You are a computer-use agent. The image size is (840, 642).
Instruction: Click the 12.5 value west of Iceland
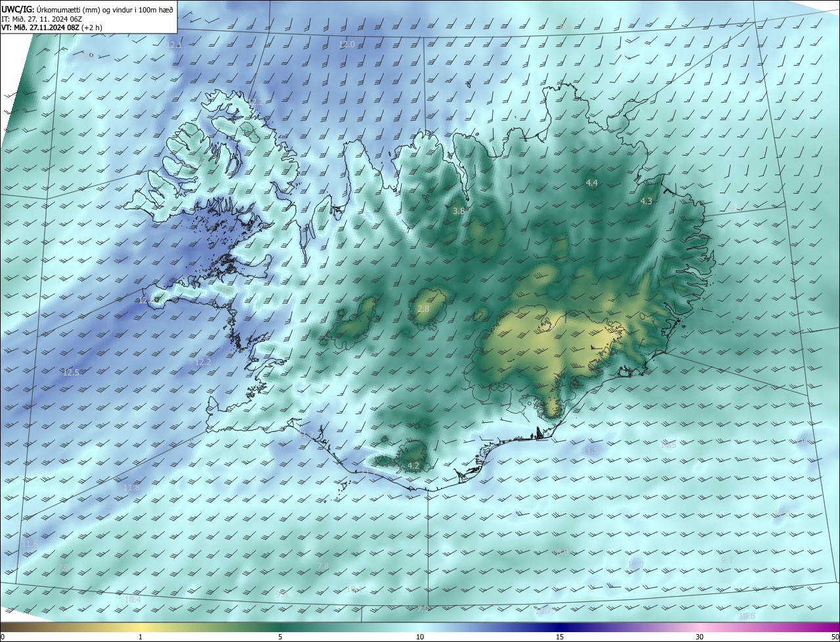[71, 372]
